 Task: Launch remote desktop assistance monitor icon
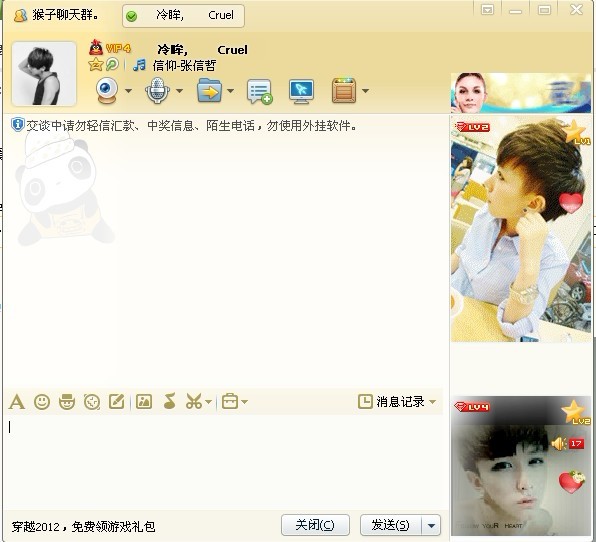[x=301, y=91]
